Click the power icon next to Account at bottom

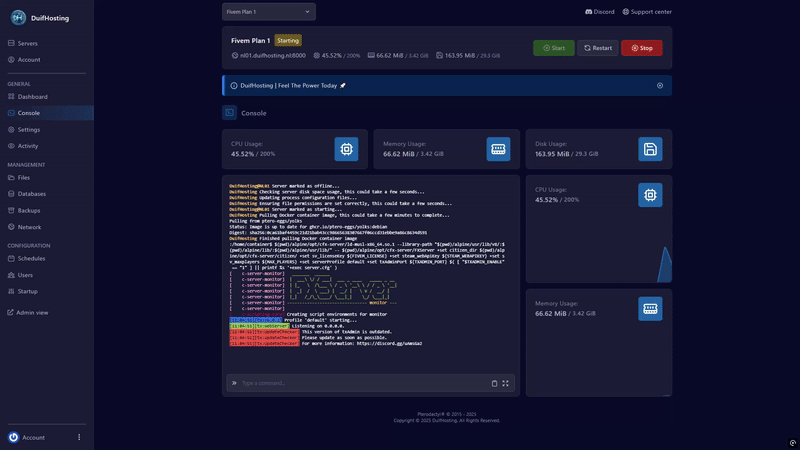click(x=14, y=437)
